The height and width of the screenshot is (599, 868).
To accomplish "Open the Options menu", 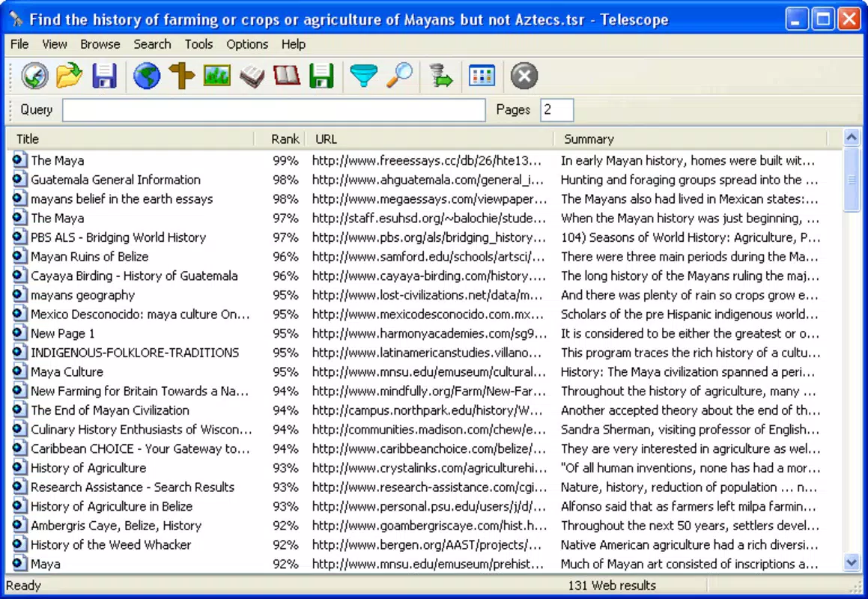I will coord(247,44).
